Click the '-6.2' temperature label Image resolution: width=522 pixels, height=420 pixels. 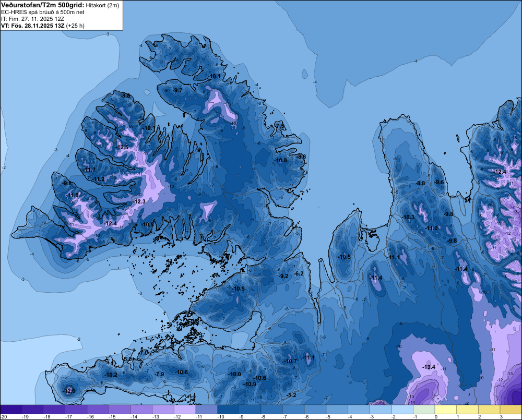pyautogui.click(x=299, y=273)
